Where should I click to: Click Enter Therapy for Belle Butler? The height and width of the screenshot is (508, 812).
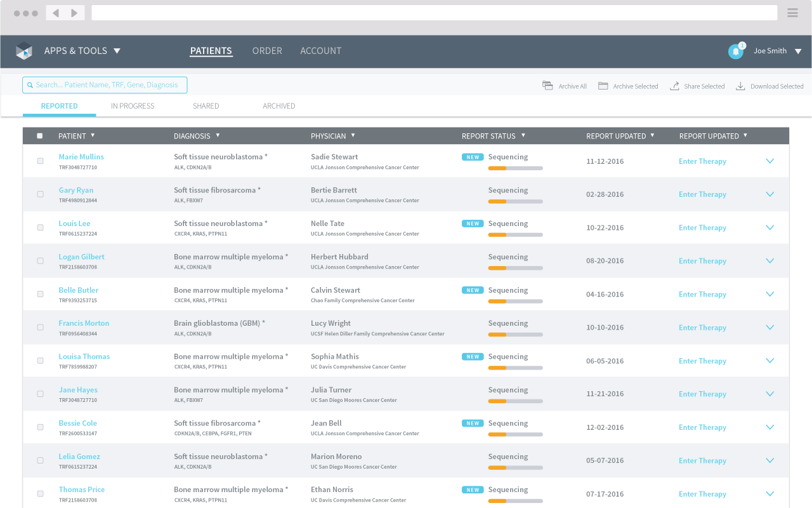702,294
